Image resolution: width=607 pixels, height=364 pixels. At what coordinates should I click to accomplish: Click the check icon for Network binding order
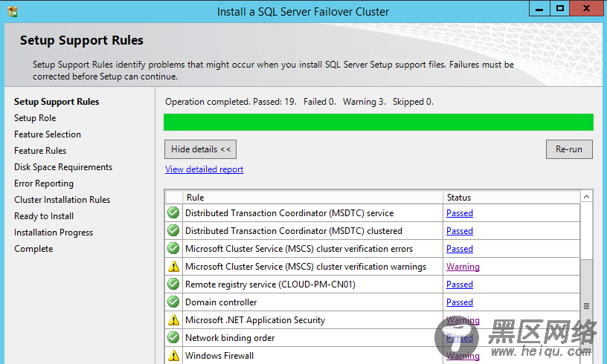tap(173, 337)
